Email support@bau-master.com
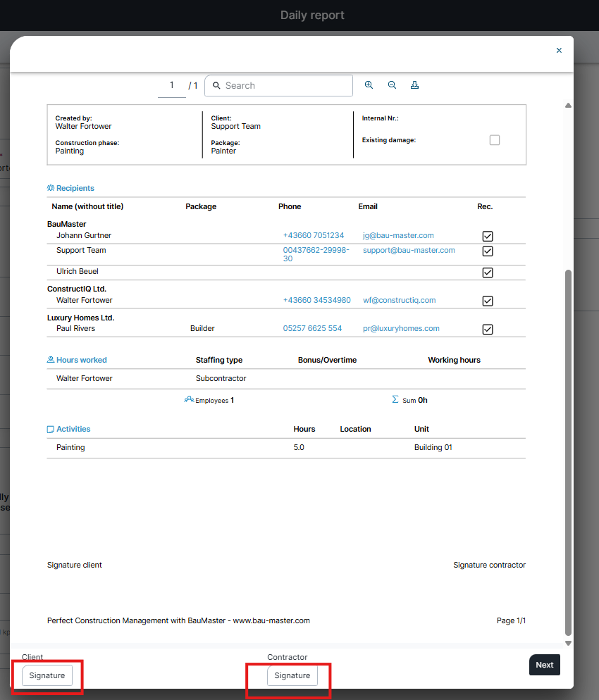This screenshot has width=599, height=700. [x=409, y=250]
